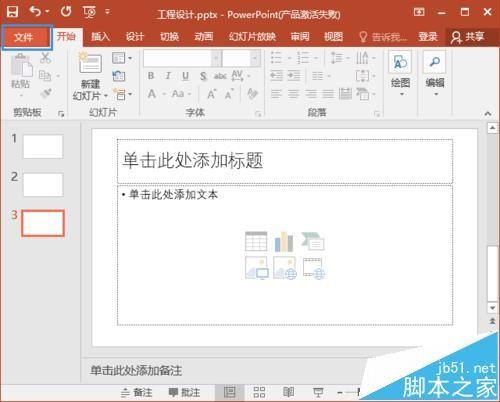Screen dimensions: 500x402
Task: Center align text
Action: (293, 94)
